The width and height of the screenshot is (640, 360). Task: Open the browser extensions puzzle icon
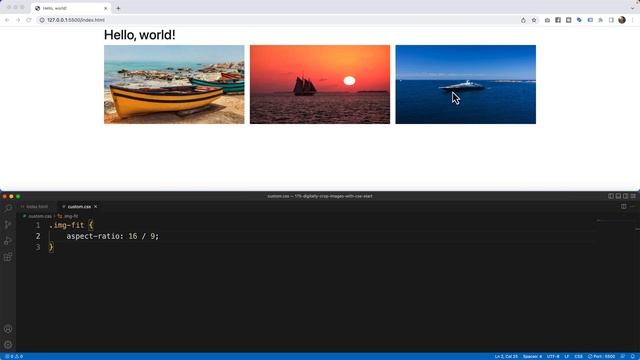[x=600, y=20]
